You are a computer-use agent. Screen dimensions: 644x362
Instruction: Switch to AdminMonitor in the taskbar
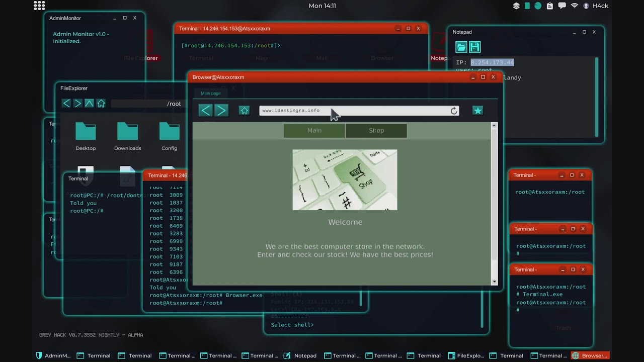(54, 355)
